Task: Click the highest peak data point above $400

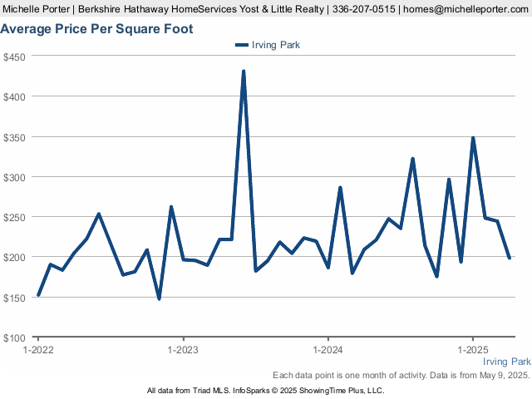Action: click(244, 71)
